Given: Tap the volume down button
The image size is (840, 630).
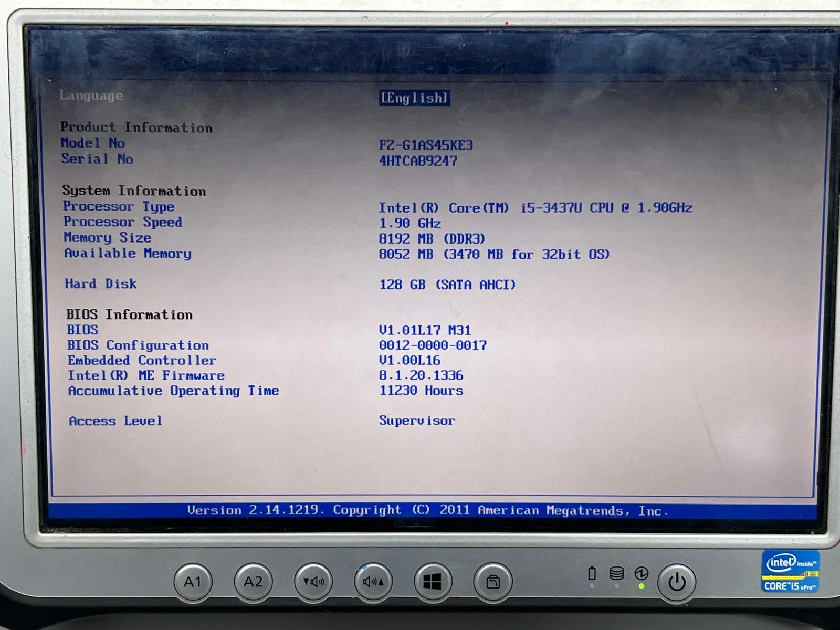Looking at the screenshot, I should pos(313,582).
